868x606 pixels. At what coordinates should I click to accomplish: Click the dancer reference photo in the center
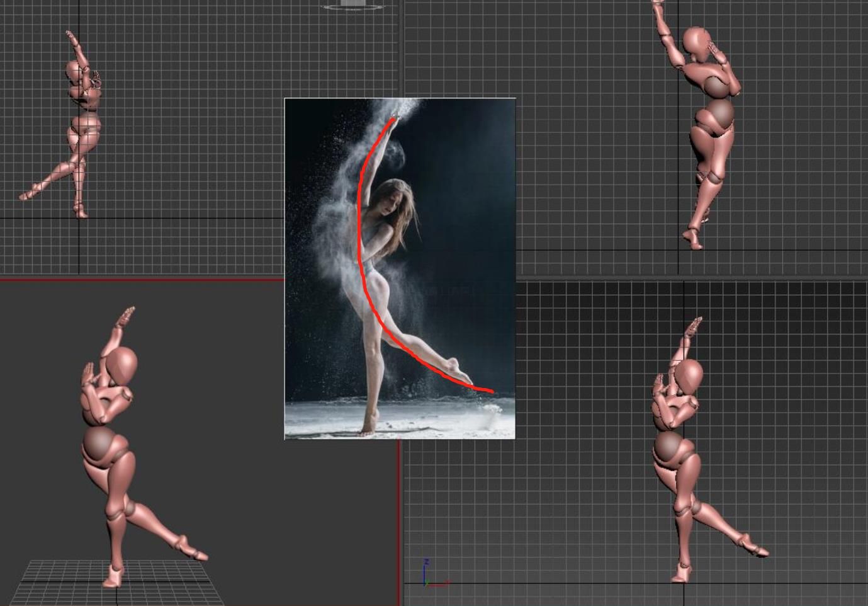400,268
